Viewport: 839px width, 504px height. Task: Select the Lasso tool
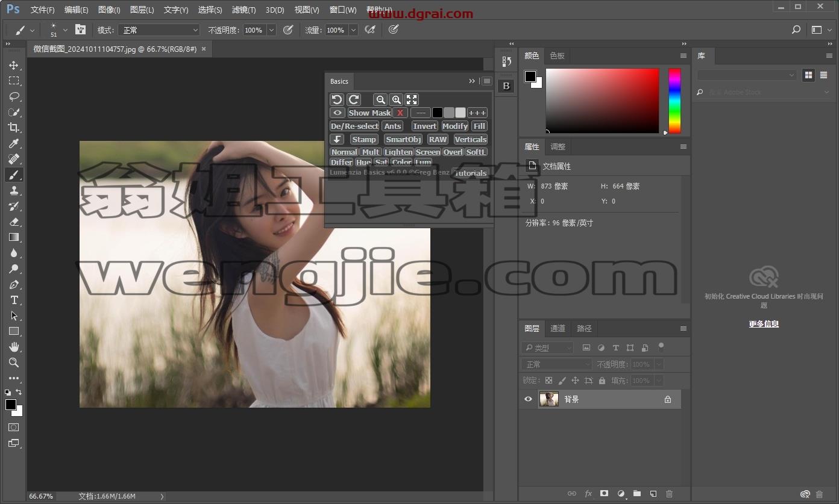click(14, 96)
